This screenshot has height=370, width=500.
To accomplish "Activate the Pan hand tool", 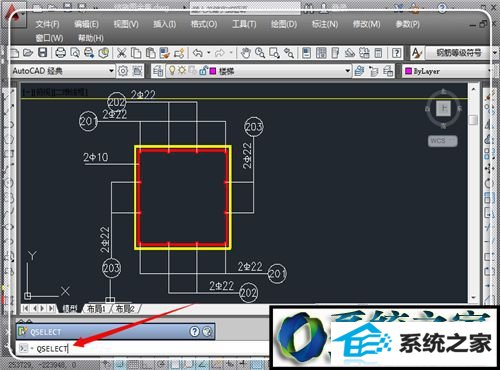I will point(246,53).
